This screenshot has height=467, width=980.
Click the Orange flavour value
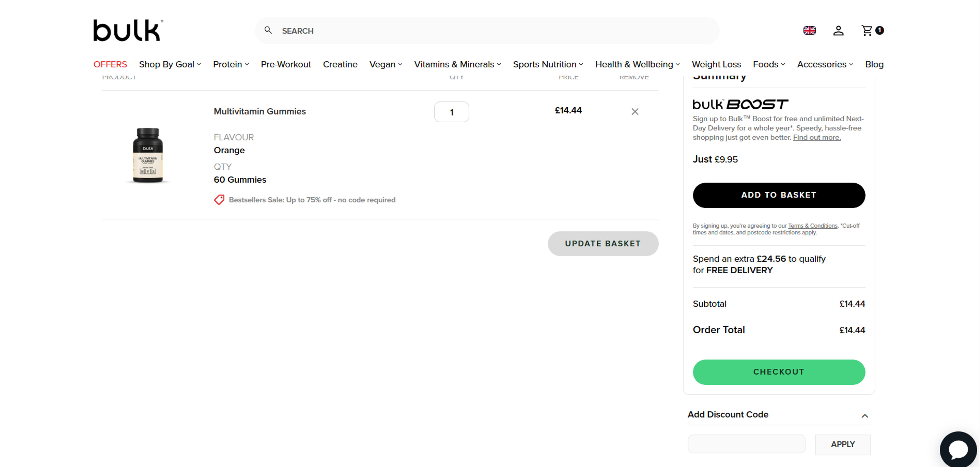[229, 150]
